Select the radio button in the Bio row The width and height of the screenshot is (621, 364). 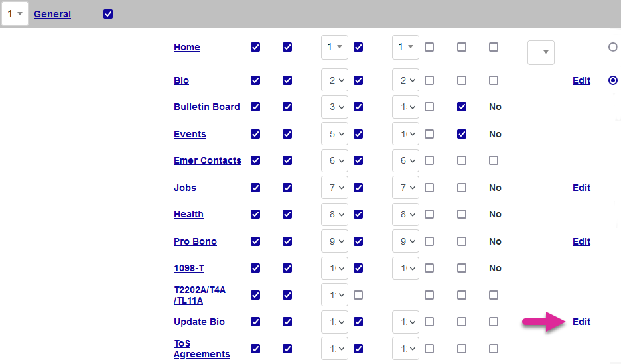[x=613, y=80]
